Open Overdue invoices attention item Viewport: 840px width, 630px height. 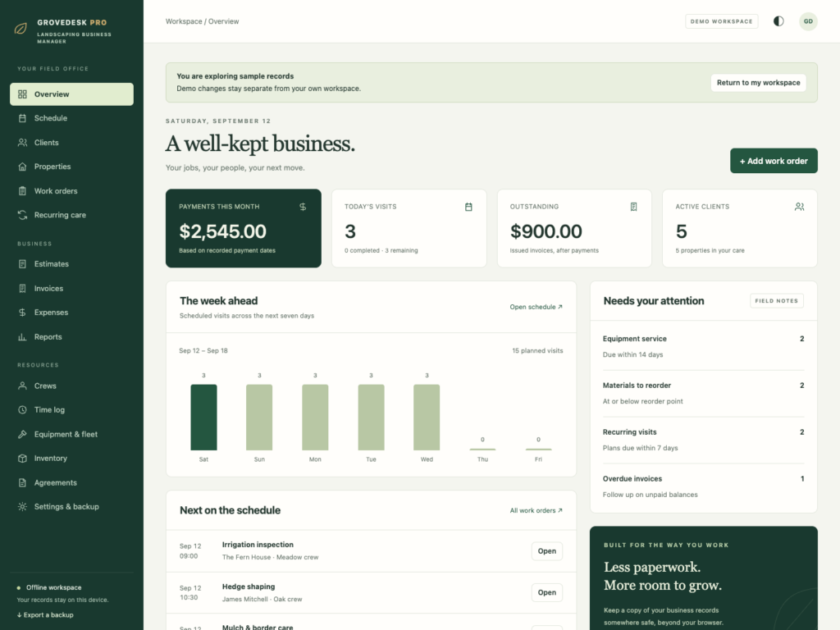703,486
